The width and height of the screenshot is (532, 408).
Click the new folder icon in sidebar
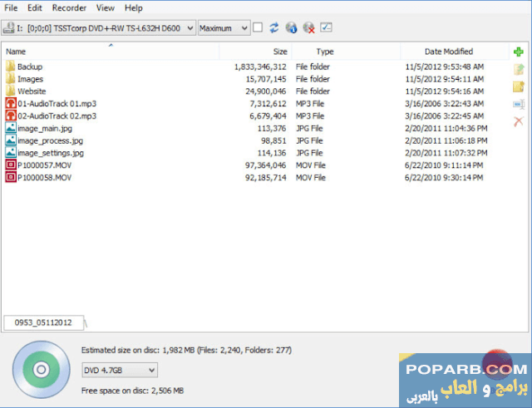519,86
